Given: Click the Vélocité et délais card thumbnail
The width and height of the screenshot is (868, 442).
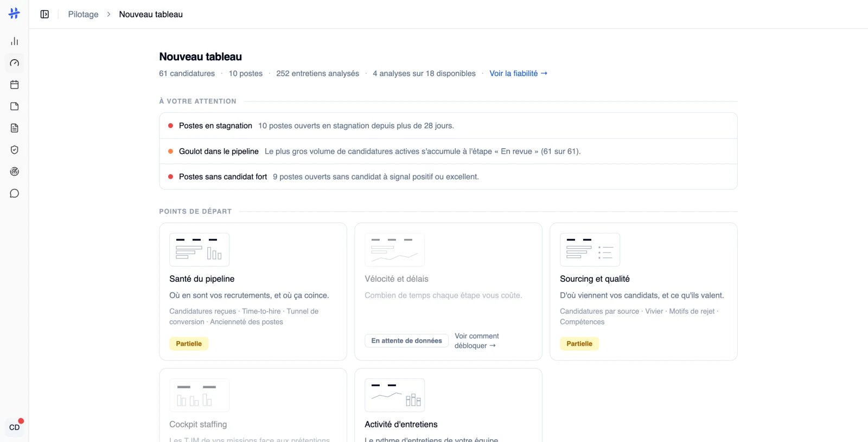Looking at the screenshot, I should pos(394,250).
